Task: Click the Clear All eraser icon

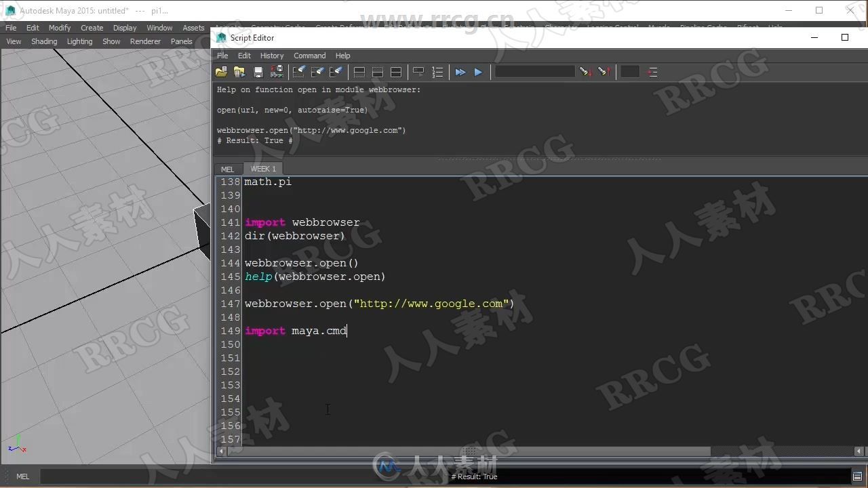Action: (x=336, y=72)
